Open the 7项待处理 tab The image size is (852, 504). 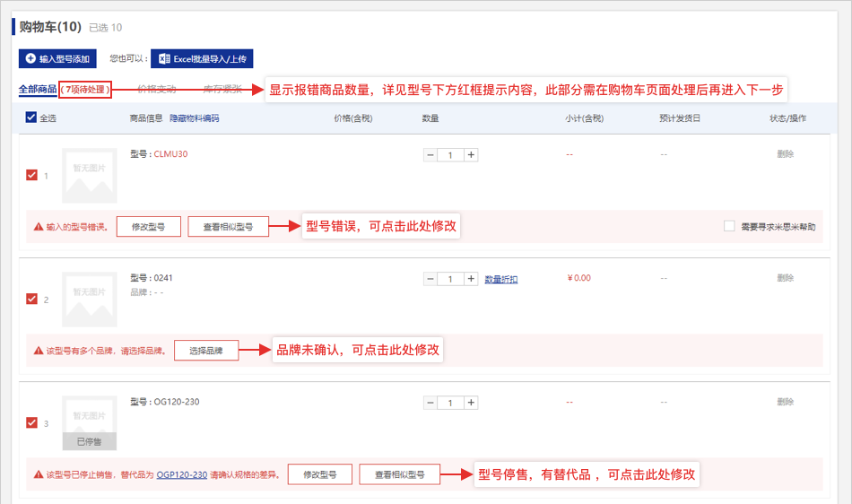86,90
